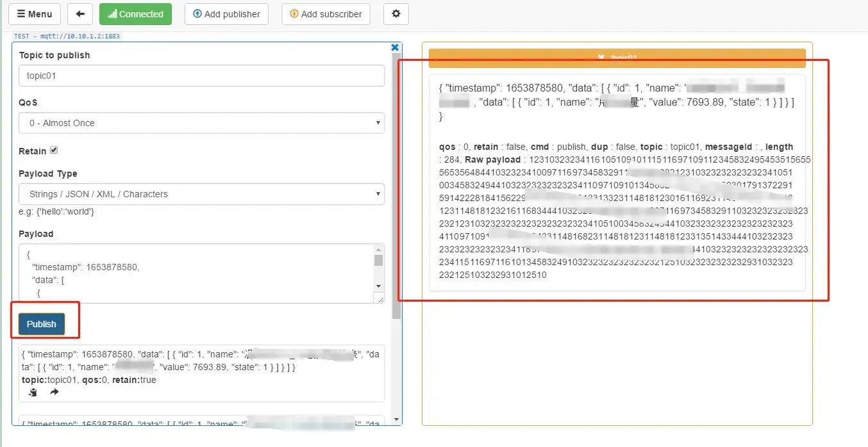The width and height of the screenshot is (868, 447).
Task: Click the republish arrow icon of the first published message
Action: tap(54, 392)
